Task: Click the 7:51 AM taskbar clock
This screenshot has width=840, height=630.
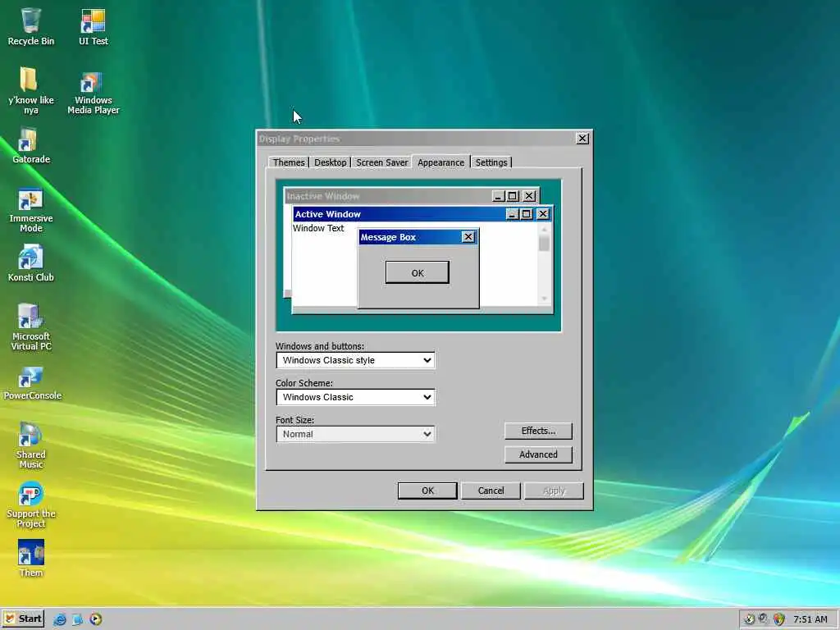Action: [x=810, y=619]
